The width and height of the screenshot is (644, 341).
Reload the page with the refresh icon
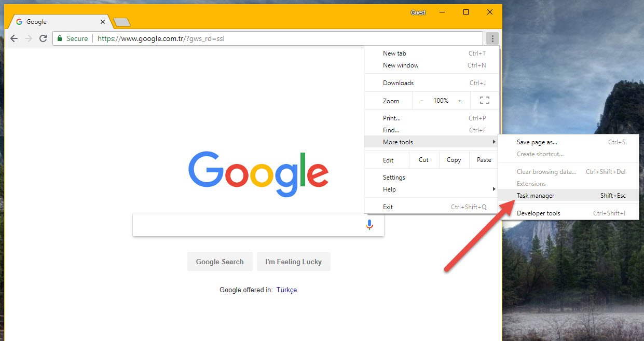[43, 38]
